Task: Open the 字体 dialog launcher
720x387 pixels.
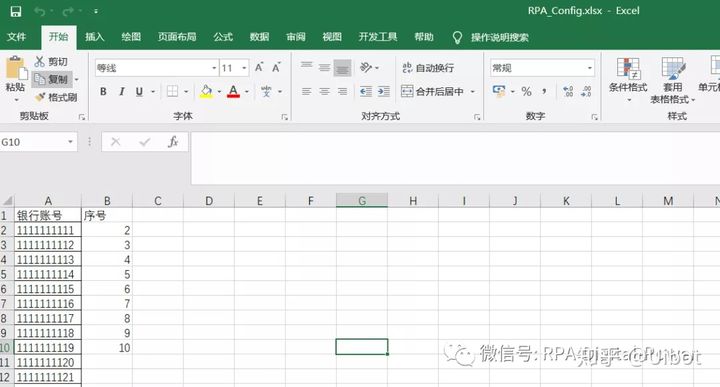Action: pyautogui.click(x=285, y=117)
